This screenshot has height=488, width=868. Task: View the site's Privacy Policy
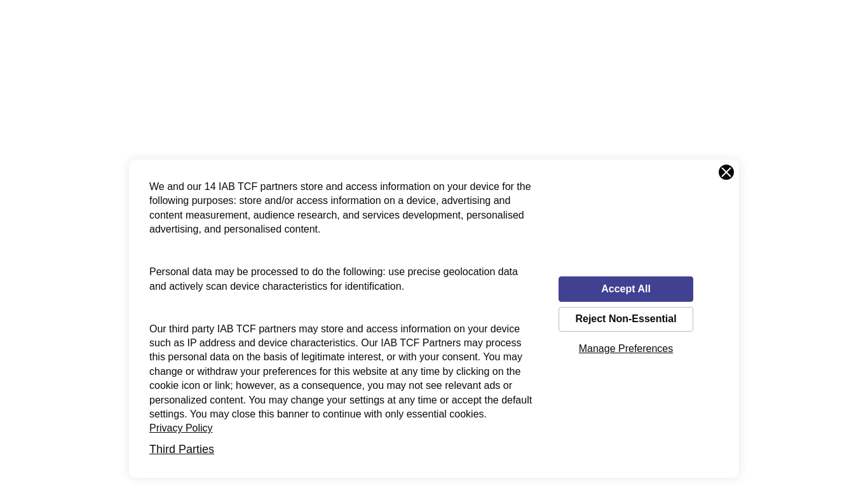tap(181, 428)
